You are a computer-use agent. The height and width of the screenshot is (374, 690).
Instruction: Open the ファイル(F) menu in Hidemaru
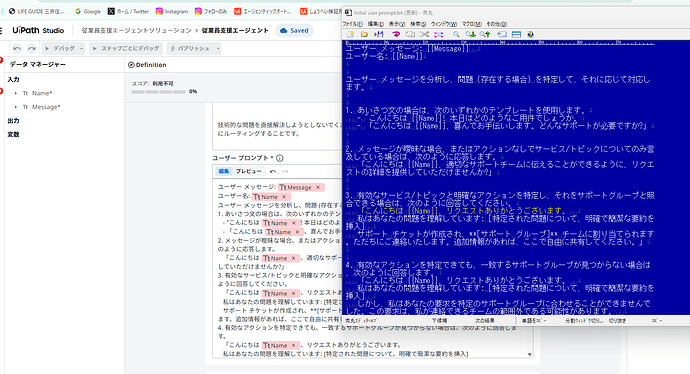[352, 24]
